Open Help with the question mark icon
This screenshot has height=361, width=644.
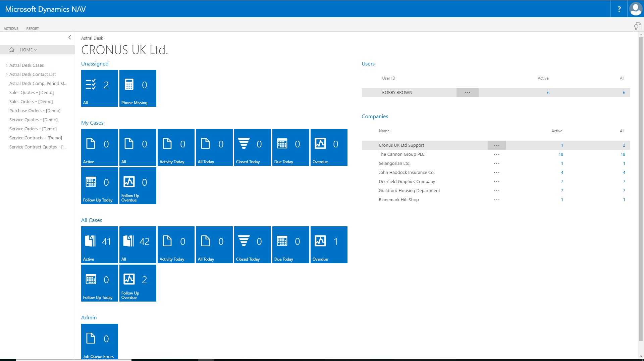pos(619,9)
